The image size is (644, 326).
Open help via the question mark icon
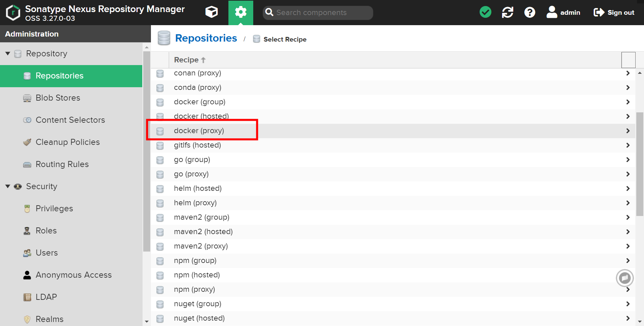tap(529, 12)
